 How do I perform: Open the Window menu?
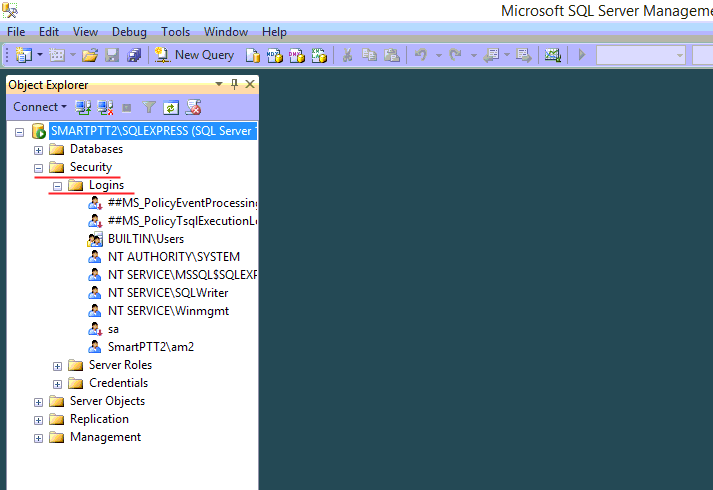click(226, 32)
